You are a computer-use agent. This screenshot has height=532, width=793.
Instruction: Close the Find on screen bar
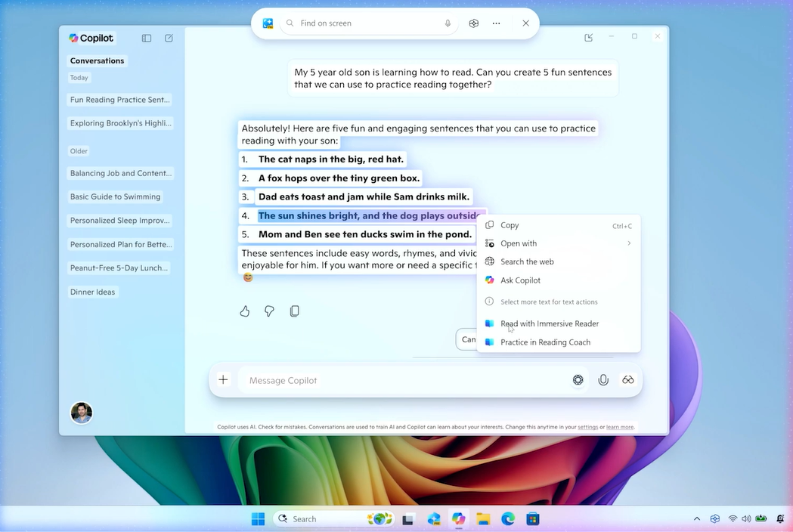pos(526,23)
